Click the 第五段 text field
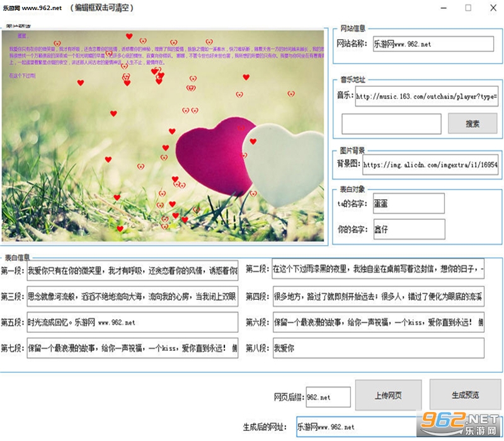 (x=132, y=322)
